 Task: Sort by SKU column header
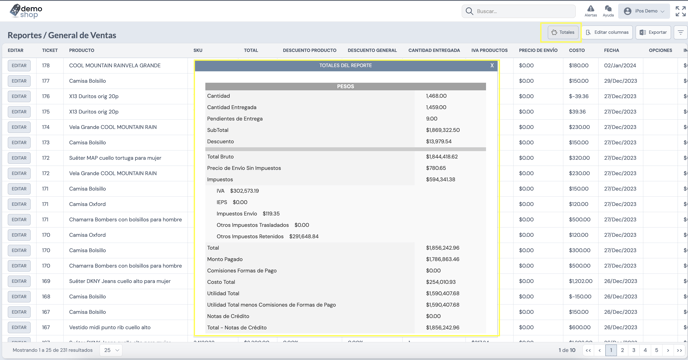coord(198,50)
